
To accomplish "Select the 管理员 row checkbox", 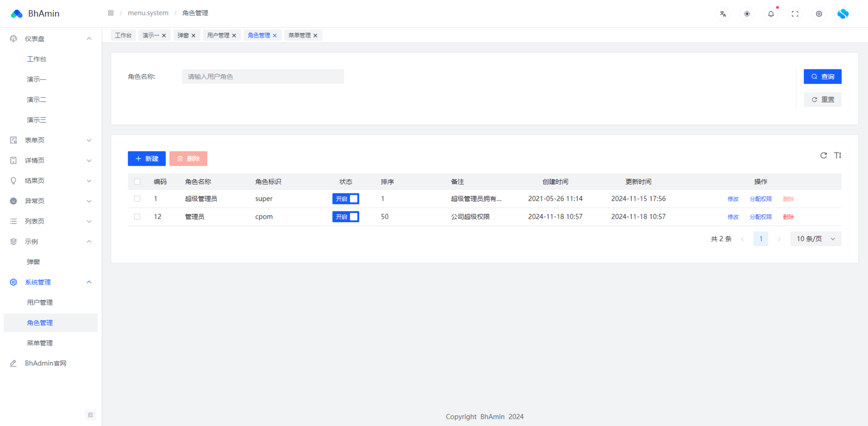I will pos(137,217).
